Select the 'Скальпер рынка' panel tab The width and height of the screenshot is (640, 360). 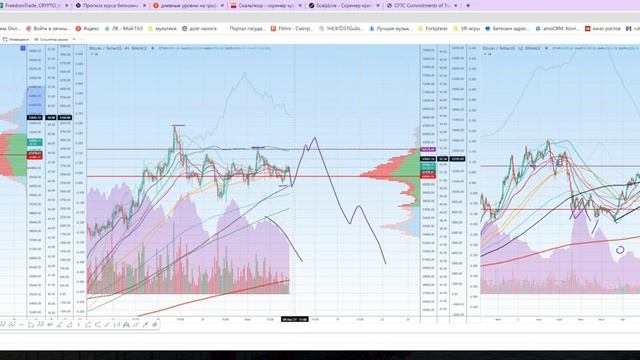coord(51,40)
